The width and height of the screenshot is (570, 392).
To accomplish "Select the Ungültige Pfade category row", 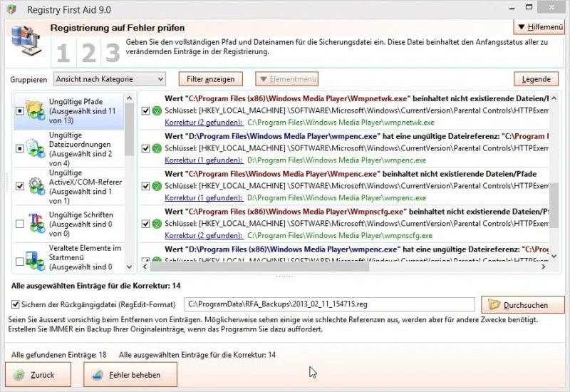I will tap(68, 111).
